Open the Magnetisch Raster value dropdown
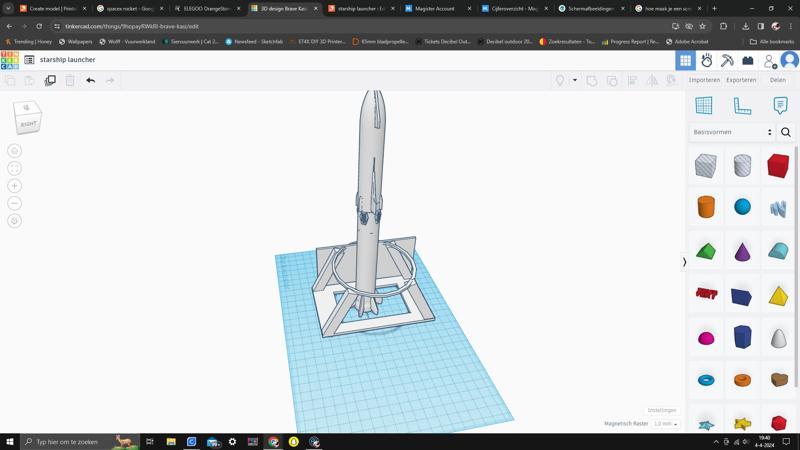The image size is (800, 450). point(665,424)
